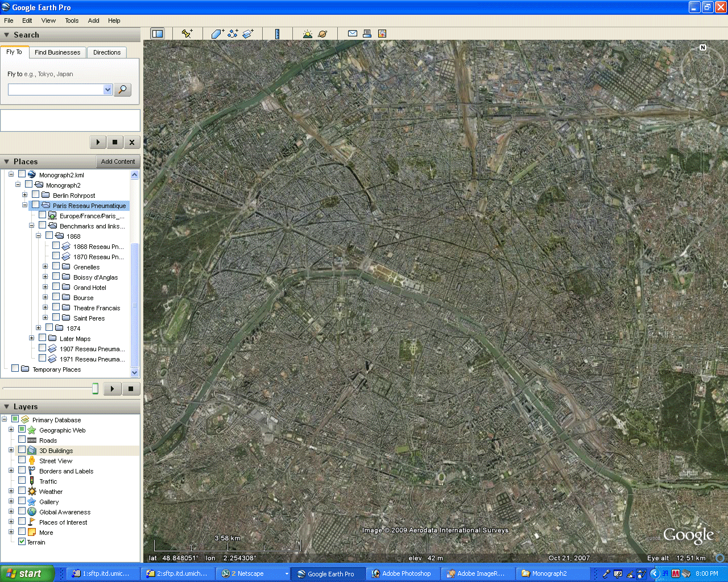Check the Bourse folder checkbox
Viewport: 728px width, 582px height.
pyautogui.click(x=56, y=297)
